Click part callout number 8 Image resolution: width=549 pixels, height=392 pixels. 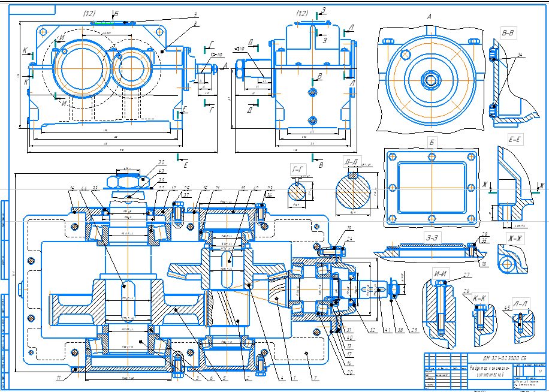[195, 24]
